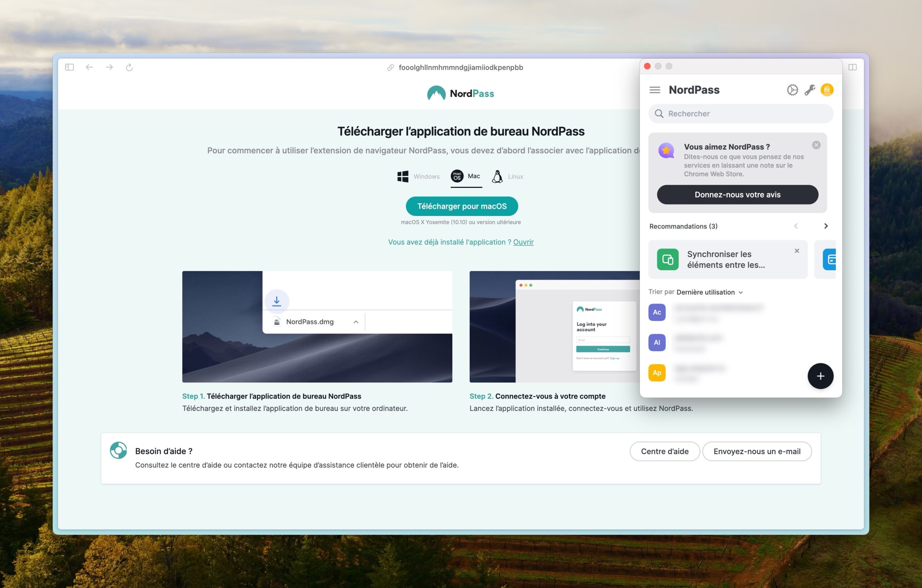Close the NordPass popup window

pos(647,66)
